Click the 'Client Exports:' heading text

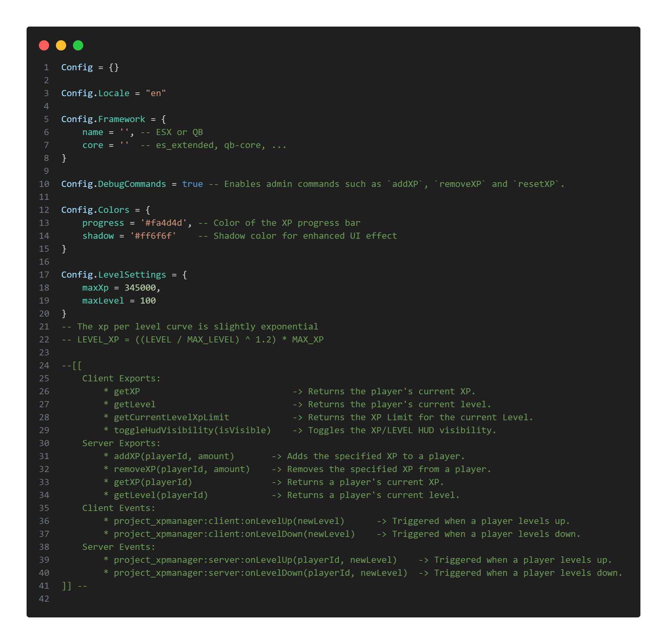121,378
